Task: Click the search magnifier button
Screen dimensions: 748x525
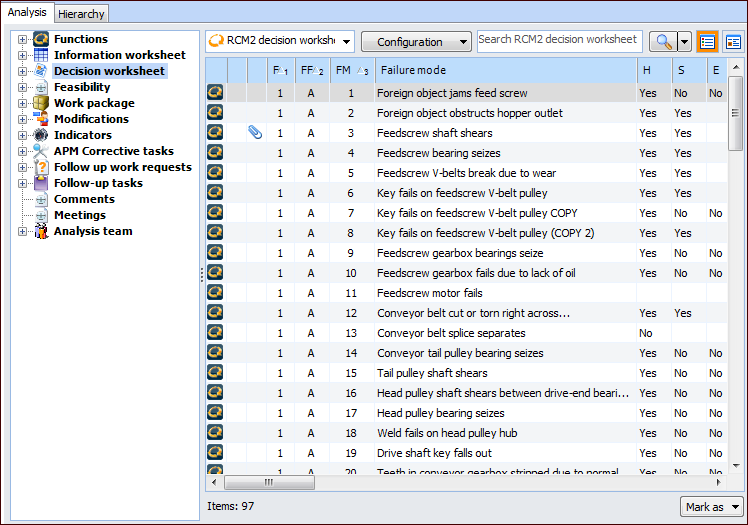Action: click(664, 42)
